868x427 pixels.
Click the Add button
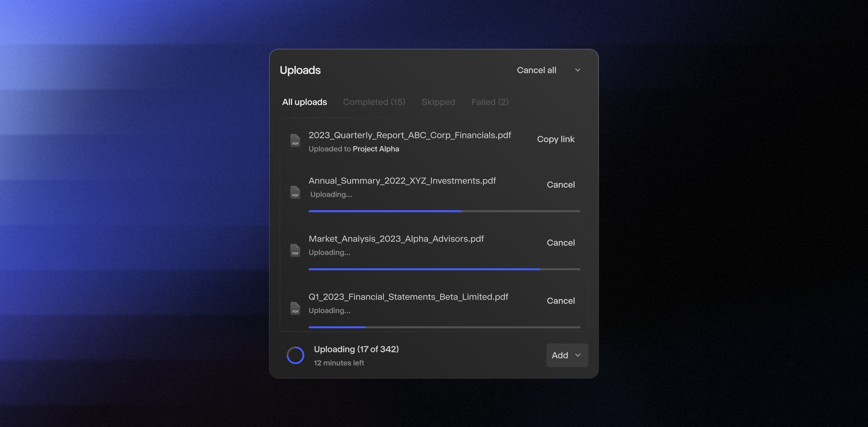coord(560,355)
